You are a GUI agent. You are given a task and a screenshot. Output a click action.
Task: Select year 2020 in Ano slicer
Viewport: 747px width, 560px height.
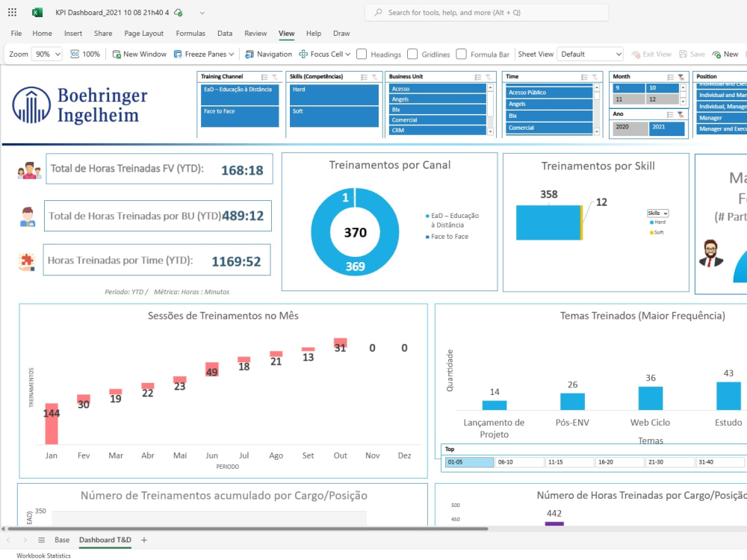click(630, 128)
